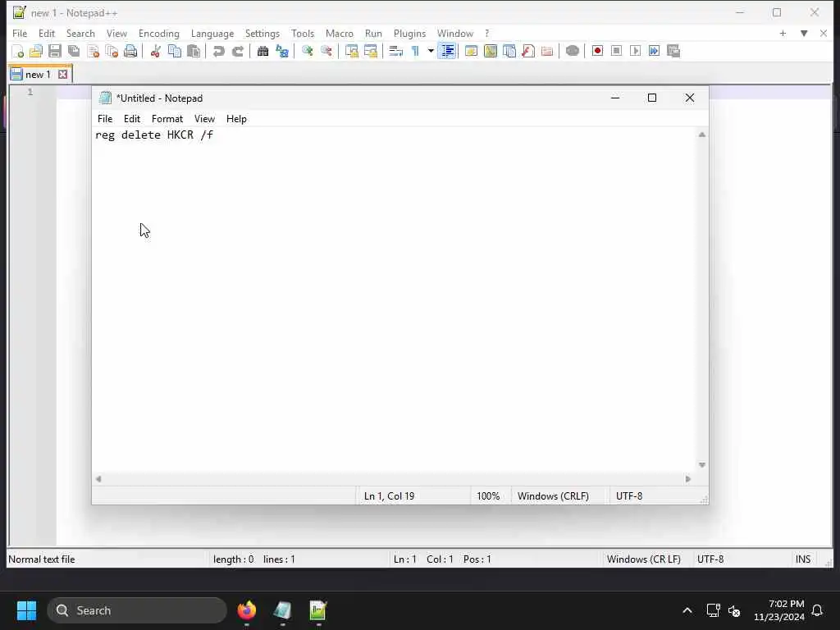This screenshot has height=630, width=840.
Task: Open Notepad++ View menu
Action: [x=116, y=33]
